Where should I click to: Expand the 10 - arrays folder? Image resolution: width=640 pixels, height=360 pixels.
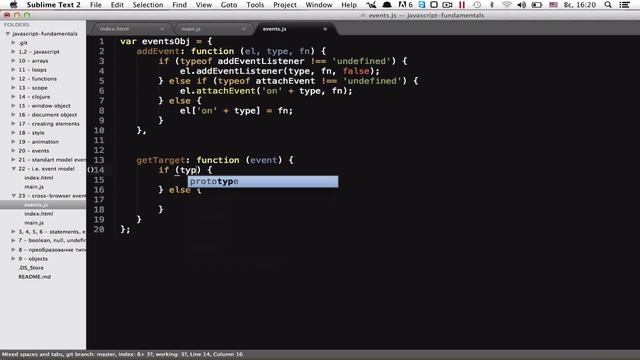tap(13, 61)
